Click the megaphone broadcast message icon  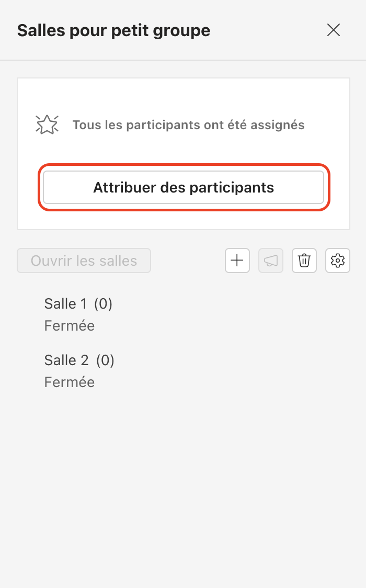[271, 261]
